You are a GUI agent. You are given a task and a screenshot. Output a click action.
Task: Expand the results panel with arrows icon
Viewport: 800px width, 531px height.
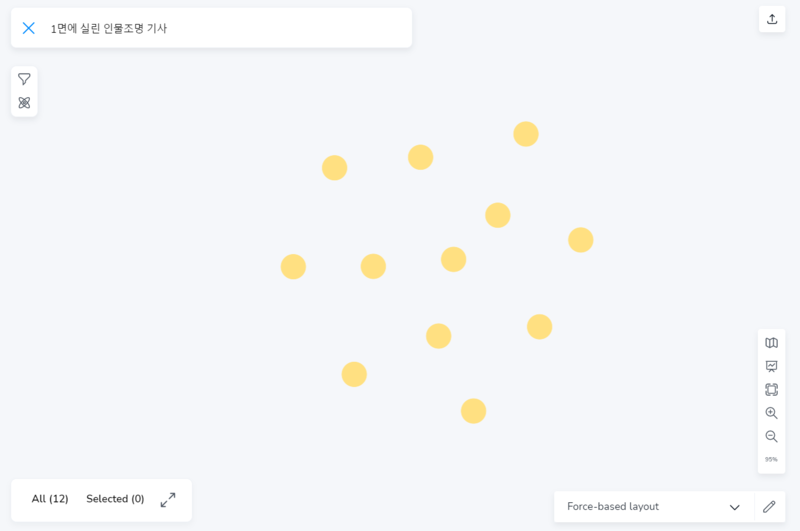[x=168, y=499]
